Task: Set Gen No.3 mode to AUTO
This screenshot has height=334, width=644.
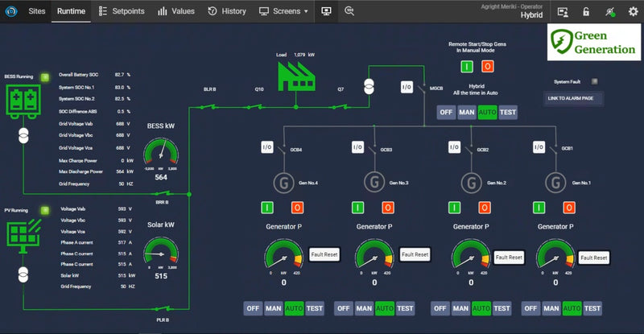Action: [385, 308]
